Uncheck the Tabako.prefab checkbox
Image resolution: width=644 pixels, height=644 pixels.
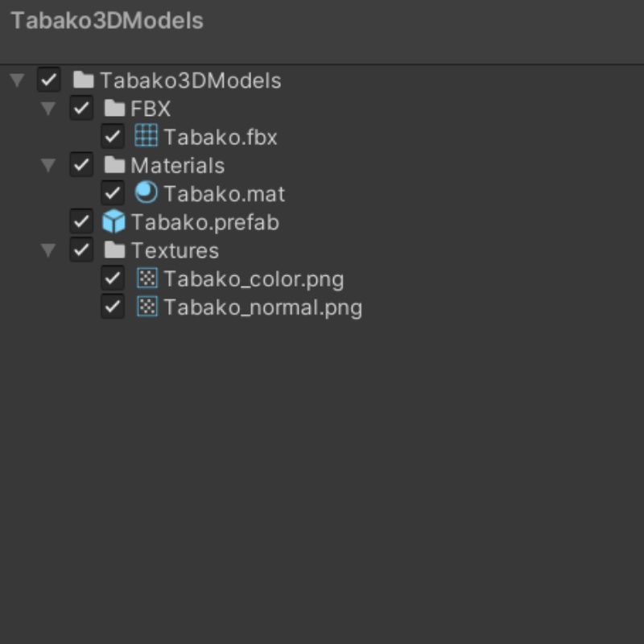tap(81, 221)
